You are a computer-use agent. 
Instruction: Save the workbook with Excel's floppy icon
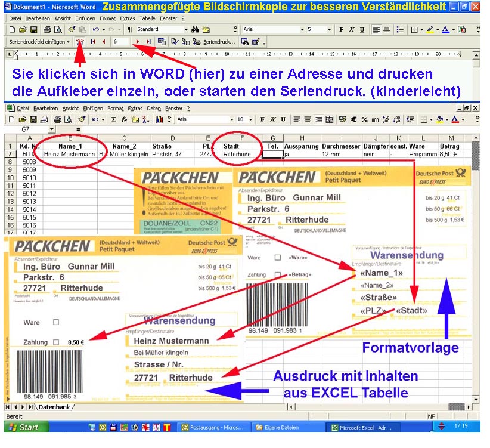pos(33,119)
